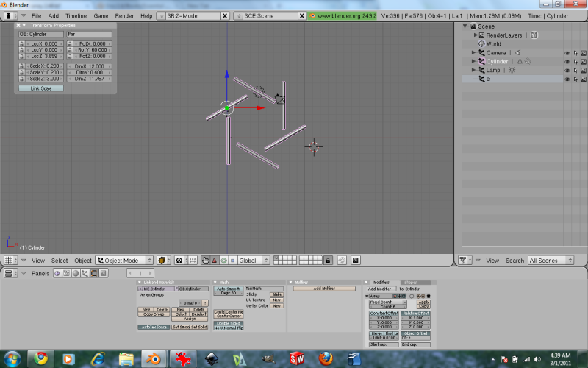Enable the translate manipulator triangle
This screenshot has height=368, width=588.
pos(215,261)
